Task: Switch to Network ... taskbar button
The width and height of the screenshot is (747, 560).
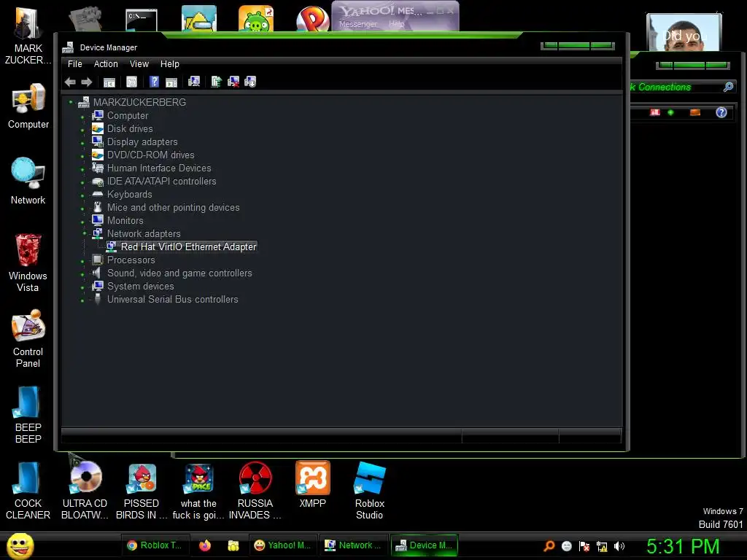Action: [x=353, y=545]
